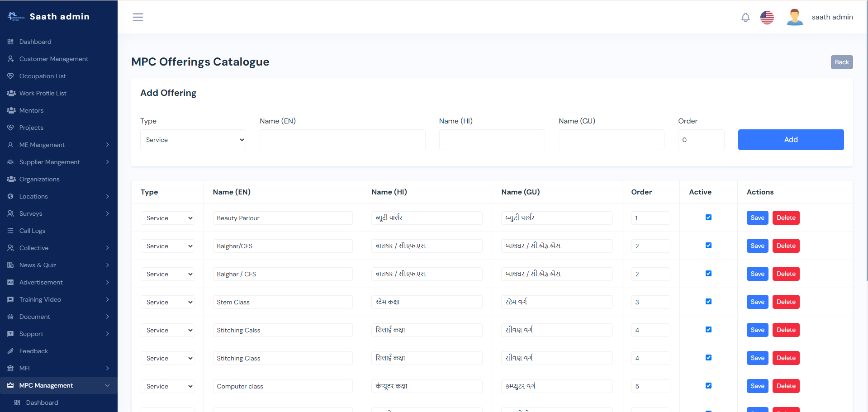
Task: Open the saath admin user avatar
Action: click(795, 17)
